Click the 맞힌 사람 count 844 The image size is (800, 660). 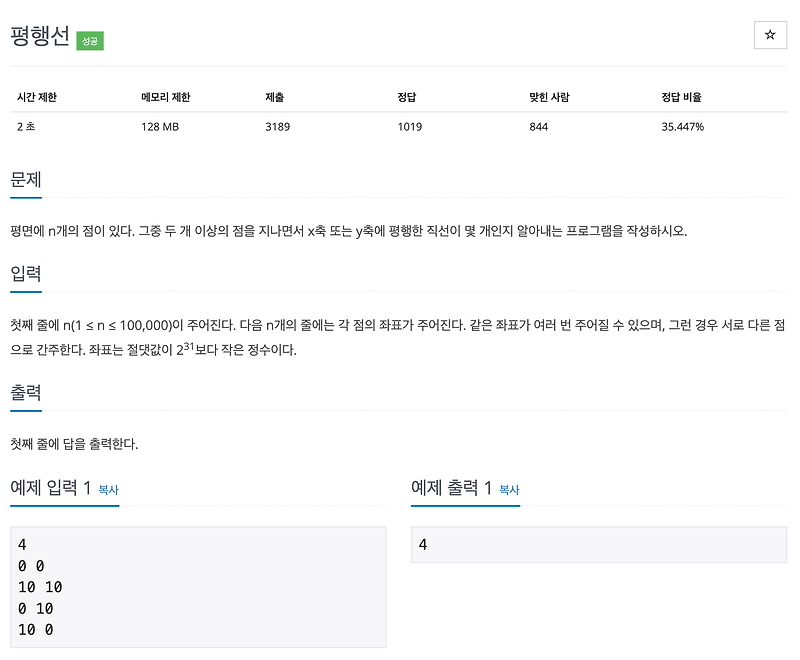pos(537,127)
